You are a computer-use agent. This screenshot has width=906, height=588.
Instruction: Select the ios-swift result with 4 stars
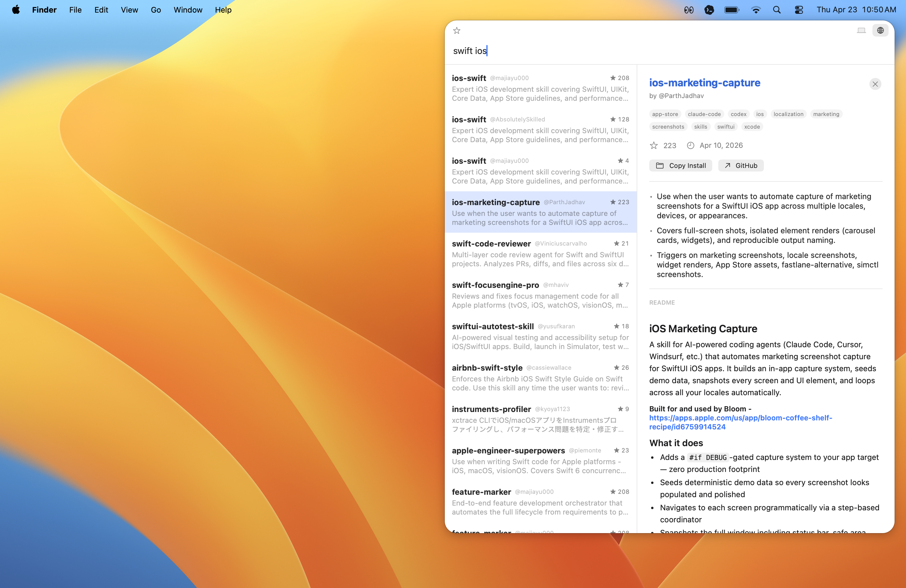[x=540, y=171]
